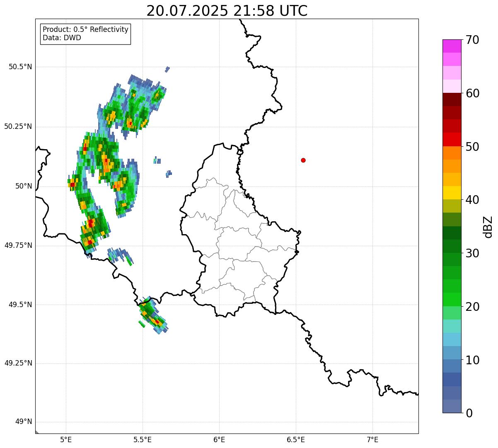Pick the palest pink colorbar segment above 60

(x=452, y=86)
